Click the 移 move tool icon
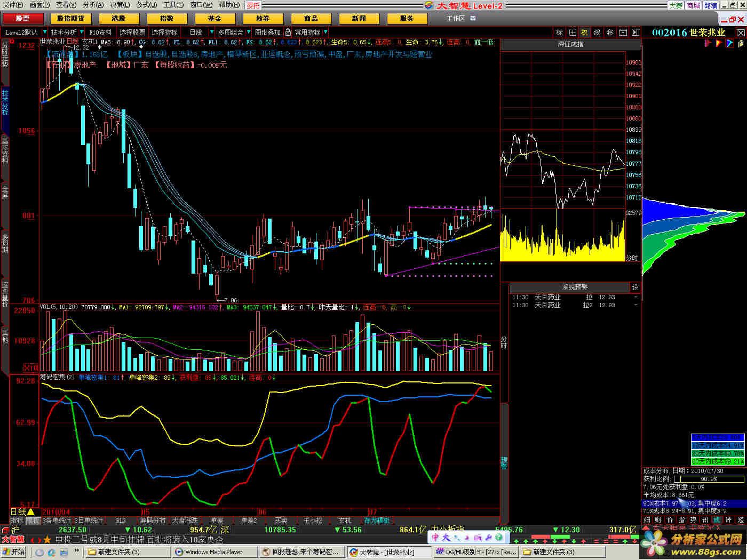 [610, 33]
